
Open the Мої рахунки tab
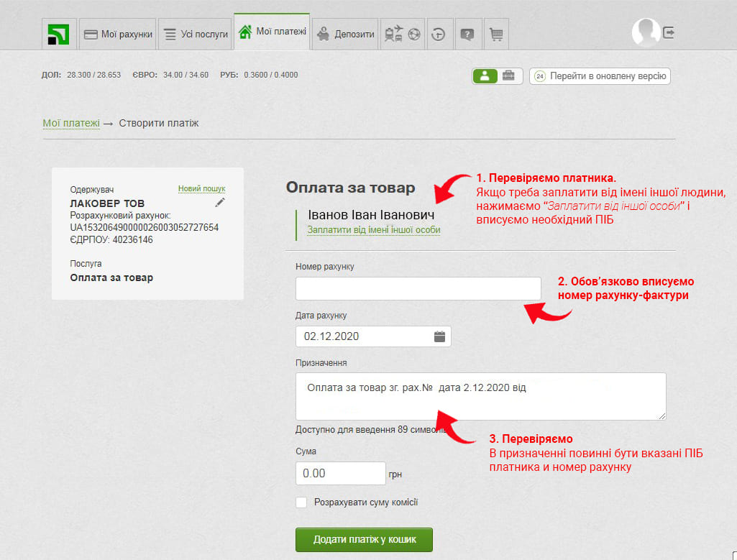pos(118,35)
